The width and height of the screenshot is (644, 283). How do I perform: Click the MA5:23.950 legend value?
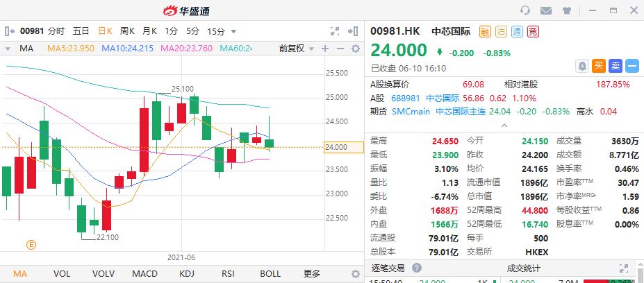[71, 49]
